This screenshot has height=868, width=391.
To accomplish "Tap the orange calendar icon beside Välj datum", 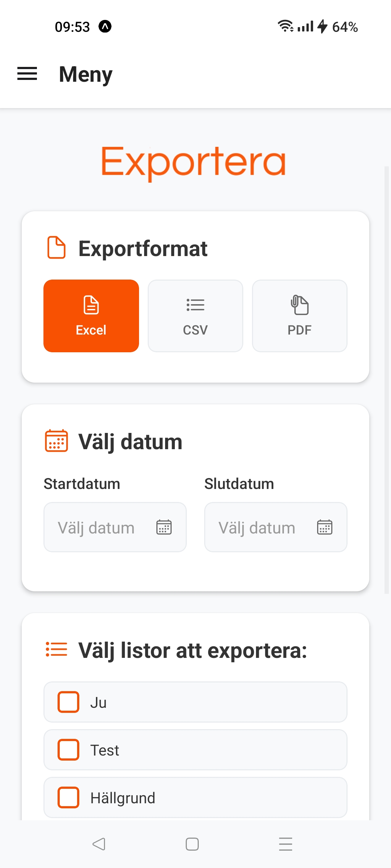I will pos(56,441).
